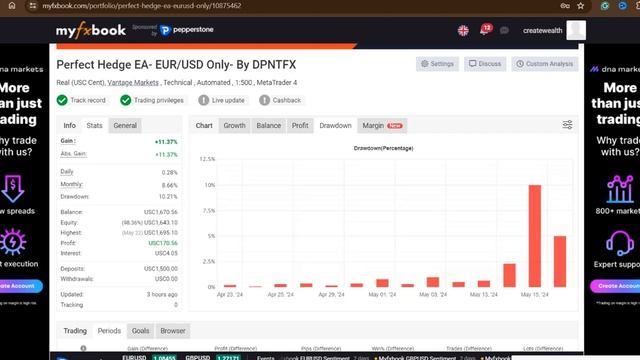Image resolution: width=640 pixels, height=360 pixels.
Task: Open the Pepperstone sponsor logo
Action: pyautogui.click(x=187, y=30)
